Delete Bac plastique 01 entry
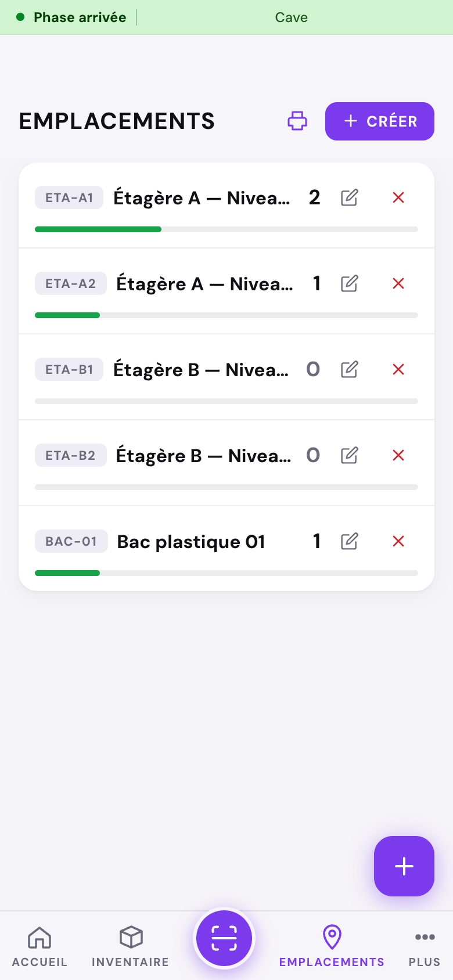This screenshot has height=980, width=453. [x=398, y=541]
